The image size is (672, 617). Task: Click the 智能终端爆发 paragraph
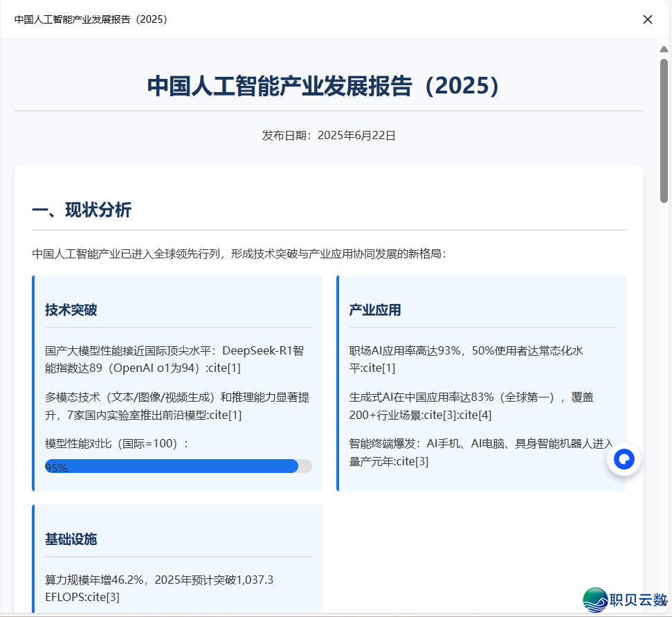point(481,452)
